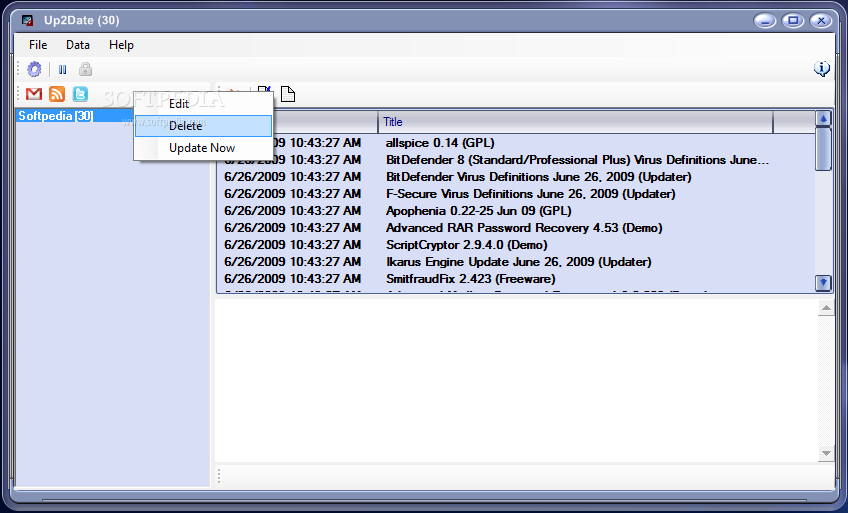
Task: Click the list scrollbar down arrow
Action: pyautogui.click(x=823, y=283)
